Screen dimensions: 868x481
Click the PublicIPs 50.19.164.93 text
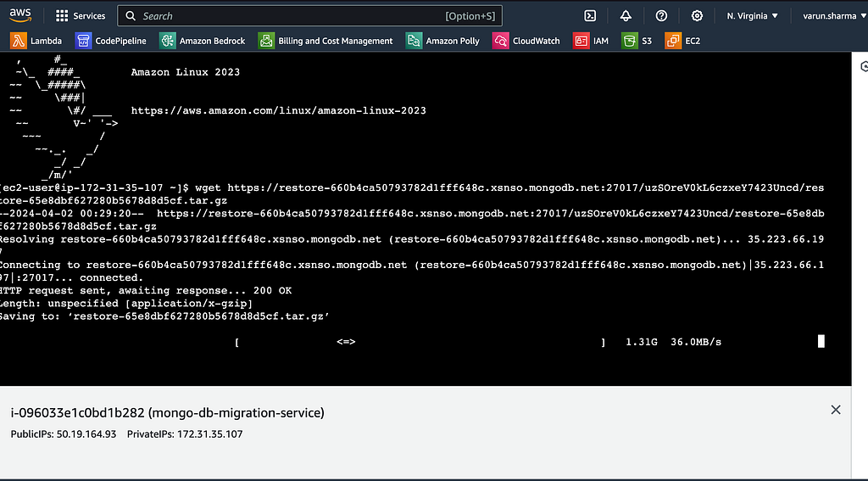click(x=64, y=433)
